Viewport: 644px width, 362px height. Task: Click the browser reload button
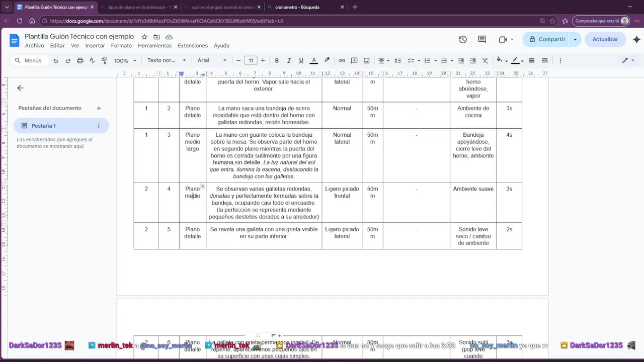[x=19, y=21]
